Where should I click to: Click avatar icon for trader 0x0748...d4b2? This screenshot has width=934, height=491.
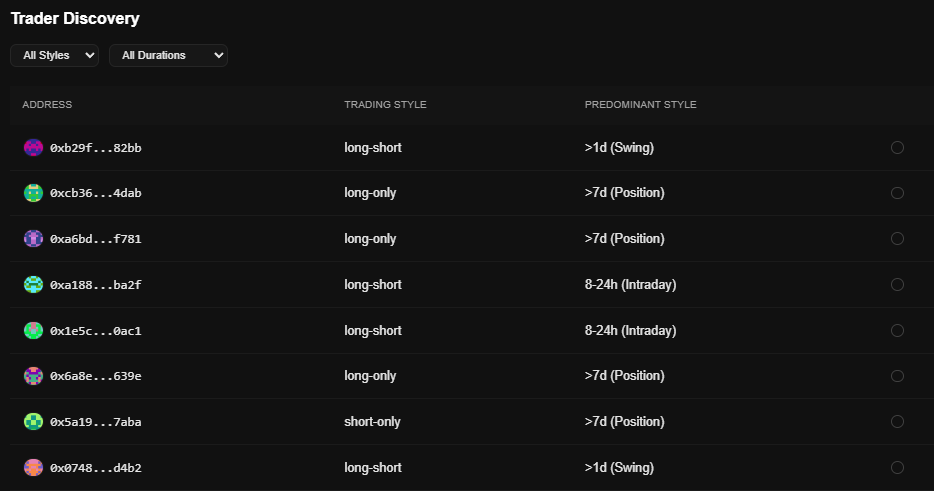34,468
